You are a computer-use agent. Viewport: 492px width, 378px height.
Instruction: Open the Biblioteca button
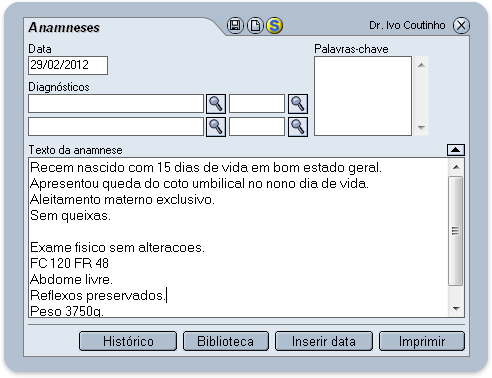226,341
